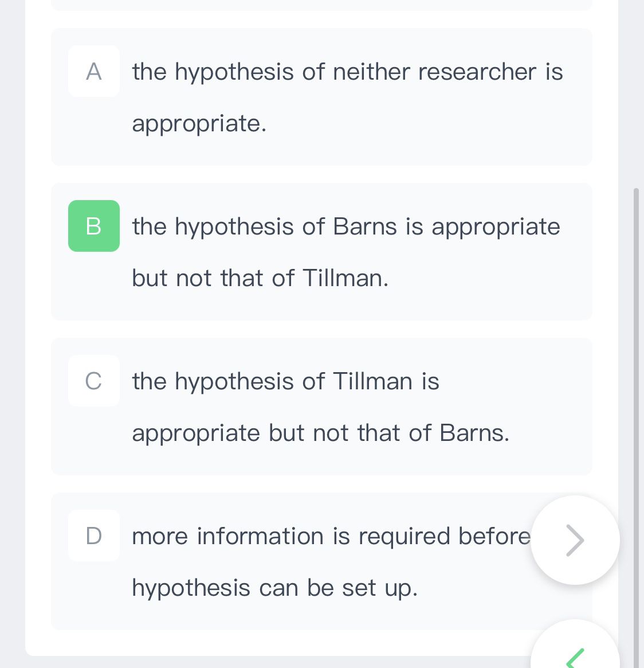Click the word "appropriate." under option A

click(199, 124)
